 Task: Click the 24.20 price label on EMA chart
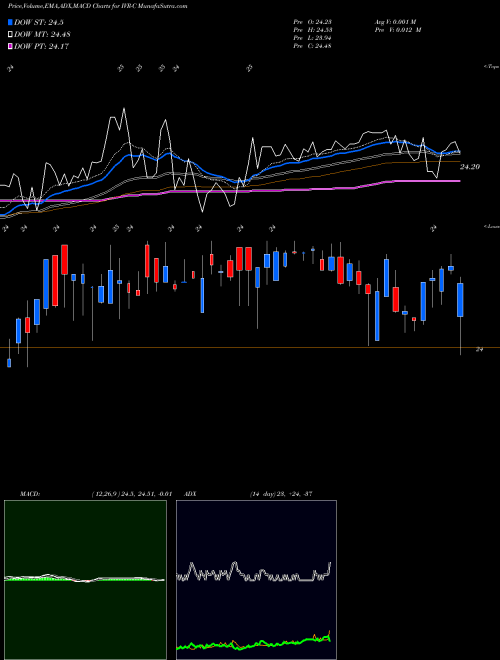[x=470, y=167]
